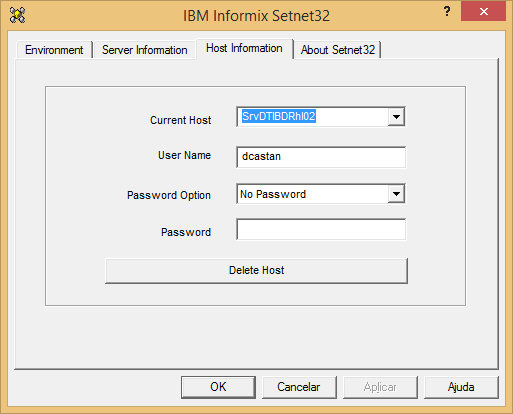
Task: Confirm with the OK button
Action: pos(218,387)
